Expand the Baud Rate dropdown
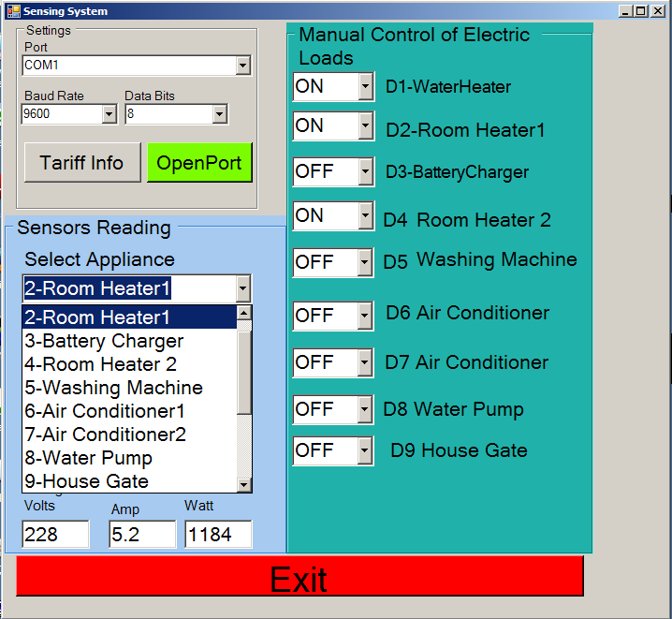672x619 pixels. click(x=109, y=114)
